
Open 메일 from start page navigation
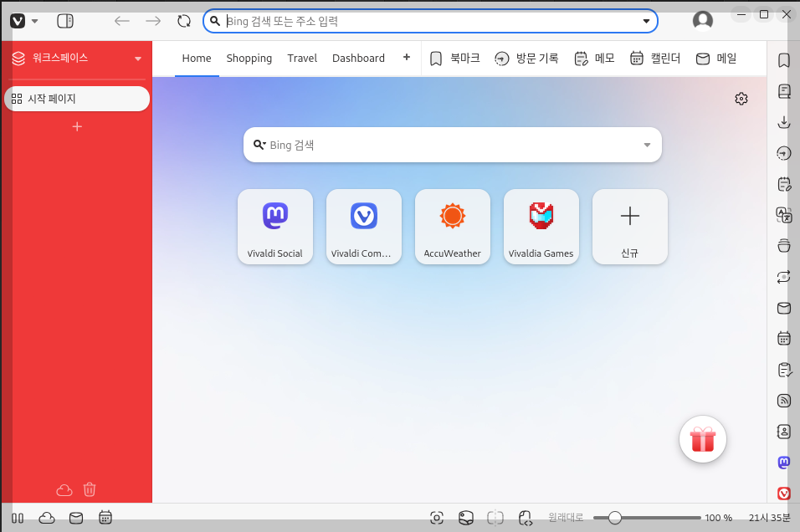(716, 59)
